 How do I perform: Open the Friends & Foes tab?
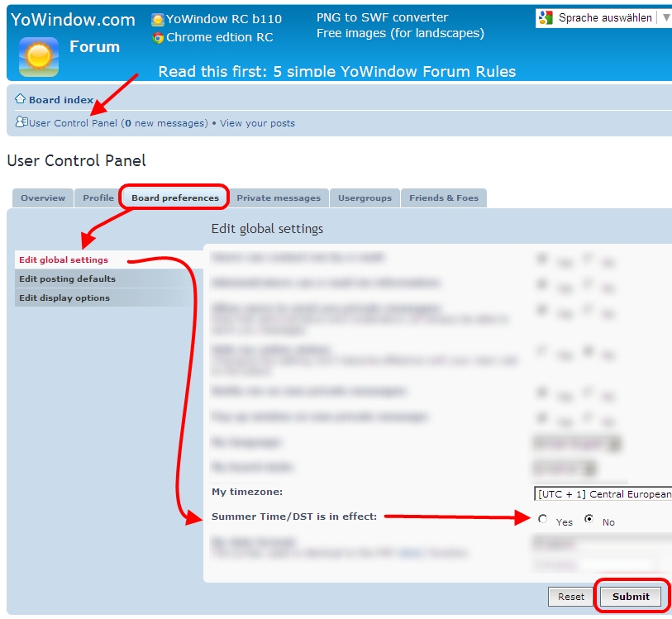tap(443, 198)
